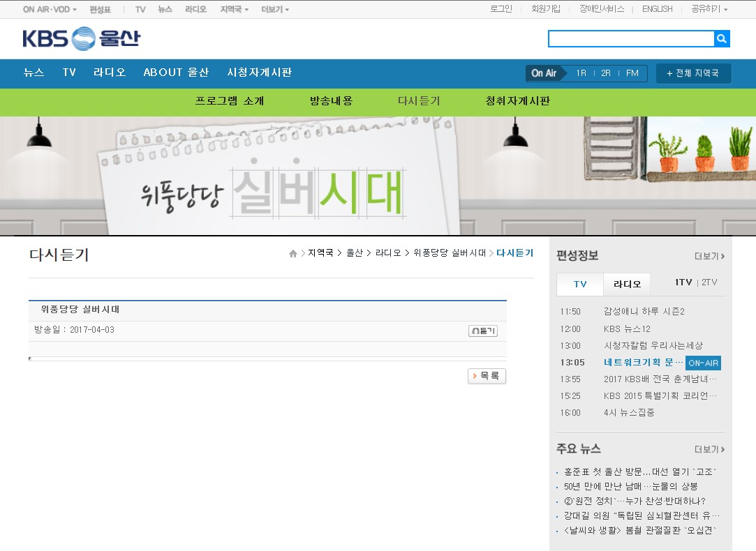The height and width of the screenshot is (551, 756).
Task: Open 2017 KBS배 전국 춘계남녀 entry
Action: click(x=660, y=379)
